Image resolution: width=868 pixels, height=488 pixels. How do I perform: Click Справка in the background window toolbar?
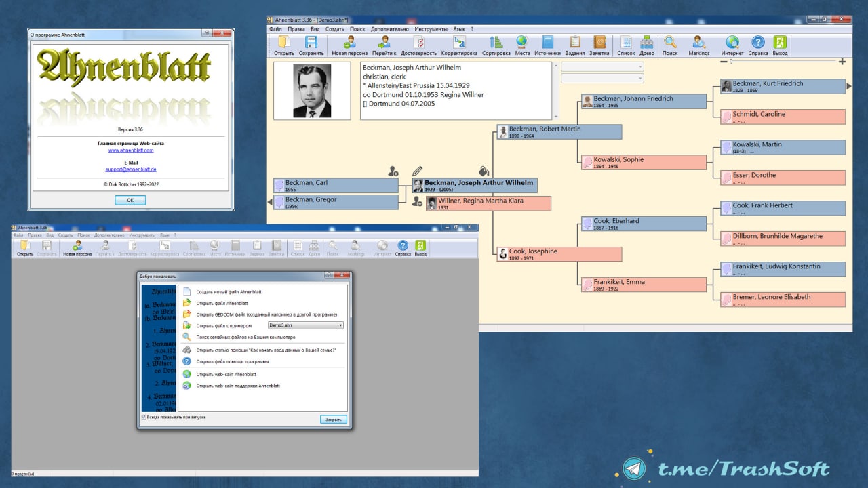[403, 249]
